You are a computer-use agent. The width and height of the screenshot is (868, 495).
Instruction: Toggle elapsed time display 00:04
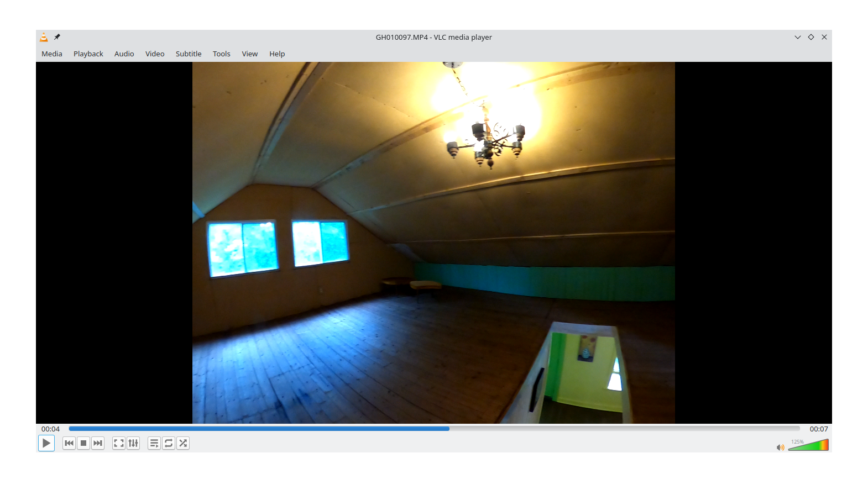(x=50, y=429)
